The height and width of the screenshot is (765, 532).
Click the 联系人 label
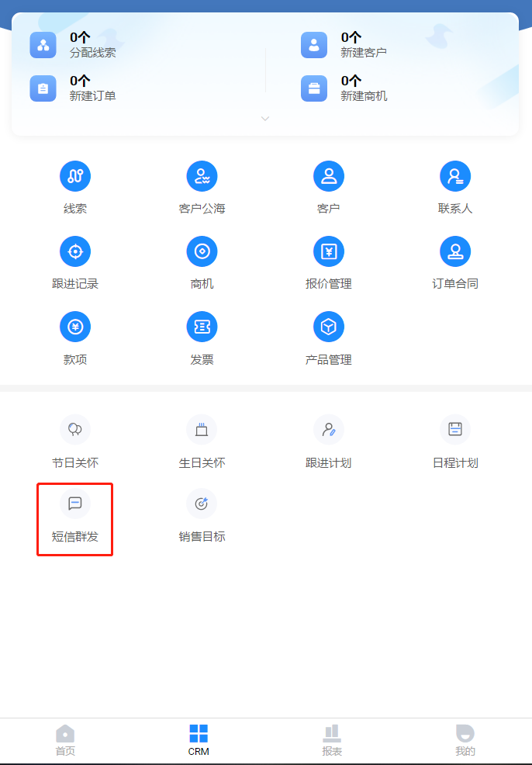[455, 209]
